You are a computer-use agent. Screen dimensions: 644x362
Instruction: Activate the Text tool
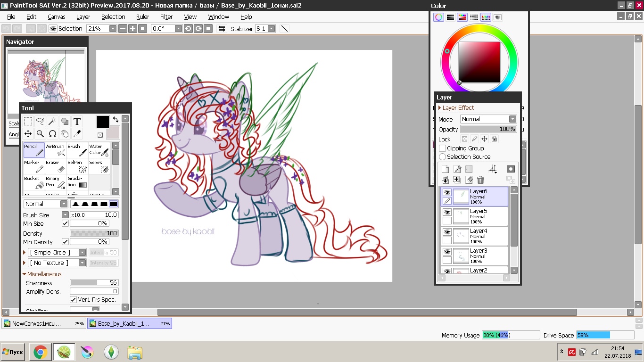(x=77, y=122)
